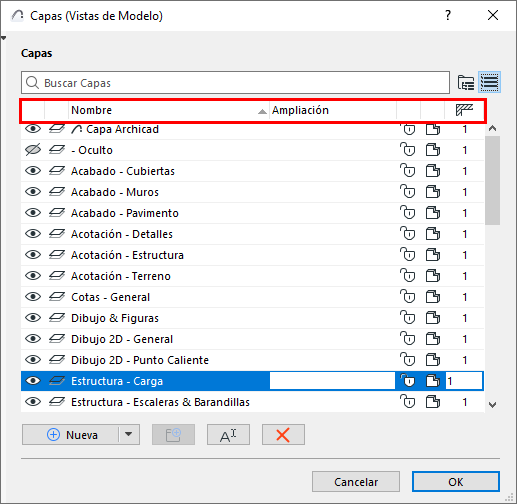Screen dimensions: 517x504
Task: Edit Ampliación field of Estructura - Carga
Action: (x=332, y=381)
